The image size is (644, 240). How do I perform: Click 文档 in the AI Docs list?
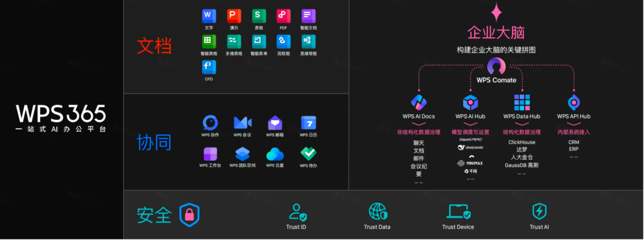click(x=419, y=151)
